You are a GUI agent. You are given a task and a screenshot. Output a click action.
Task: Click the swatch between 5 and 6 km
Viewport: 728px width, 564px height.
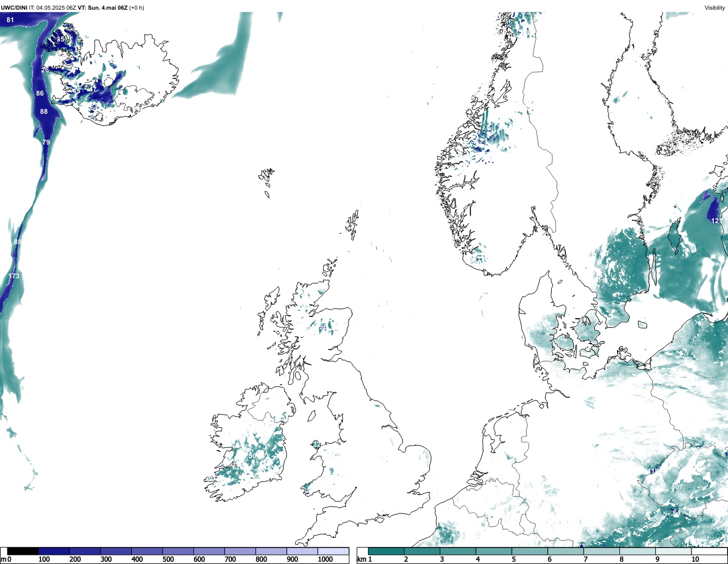click(530, 551)
